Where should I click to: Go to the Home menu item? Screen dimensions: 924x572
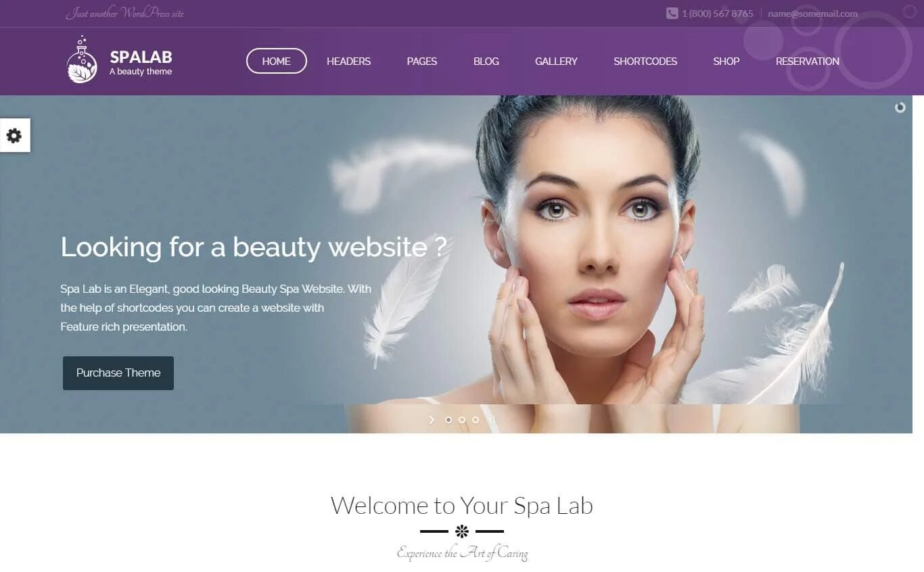point(276,61)
